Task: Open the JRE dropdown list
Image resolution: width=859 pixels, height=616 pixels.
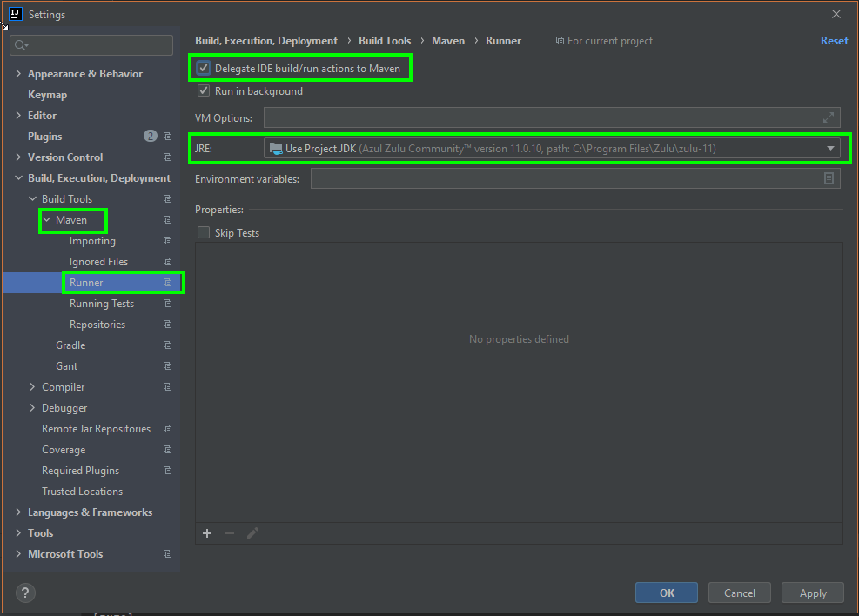Action: coord(830,149)
